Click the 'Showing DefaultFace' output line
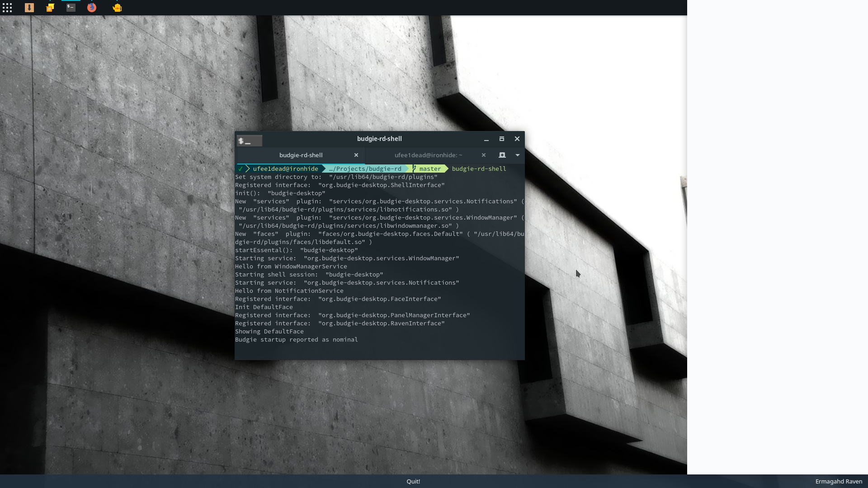This screenshot has width=868, height=488. coord(269,332)
